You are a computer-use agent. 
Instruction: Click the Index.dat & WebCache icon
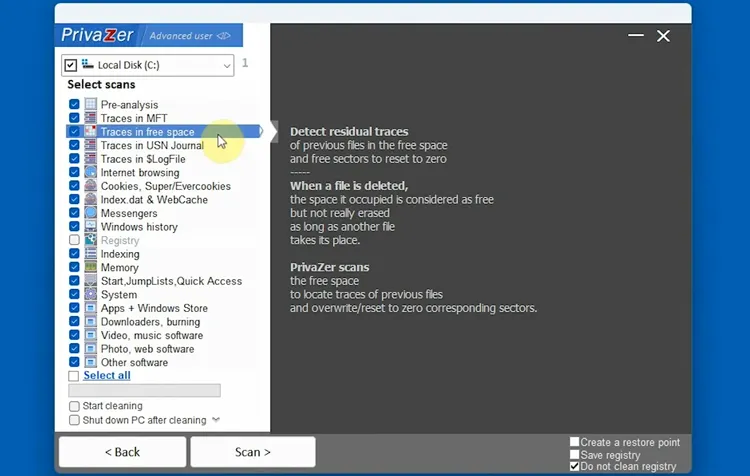pos(90,199)
